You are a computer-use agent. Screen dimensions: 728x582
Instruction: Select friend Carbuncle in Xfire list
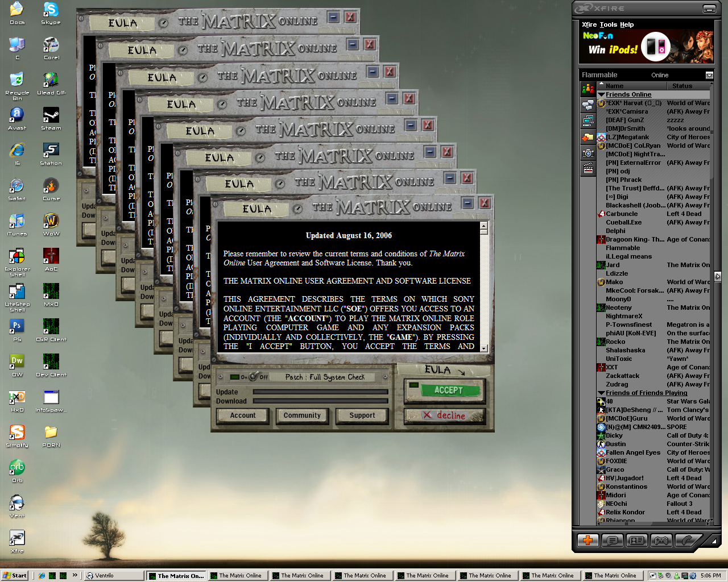tap(653, 214)
